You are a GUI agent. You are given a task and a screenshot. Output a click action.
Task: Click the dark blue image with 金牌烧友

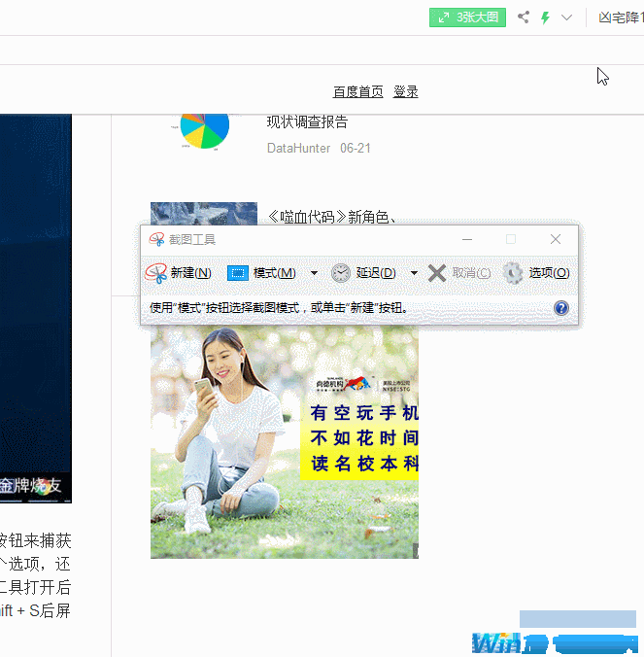[36, 308]
